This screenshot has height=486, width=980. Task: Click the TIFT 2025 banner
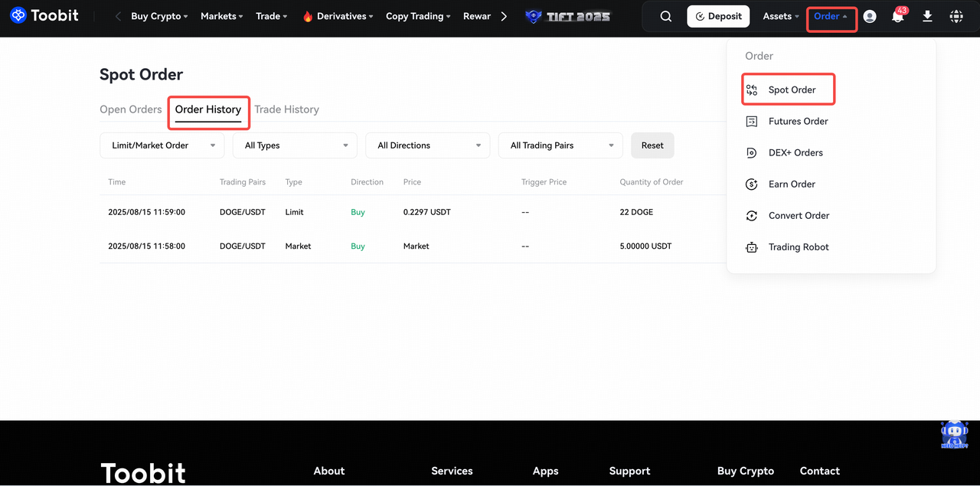pos(568,16)
